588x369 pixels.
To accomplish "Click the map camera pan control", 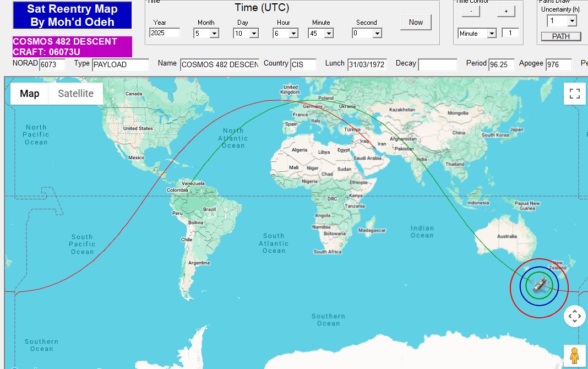I will (574, 316).
